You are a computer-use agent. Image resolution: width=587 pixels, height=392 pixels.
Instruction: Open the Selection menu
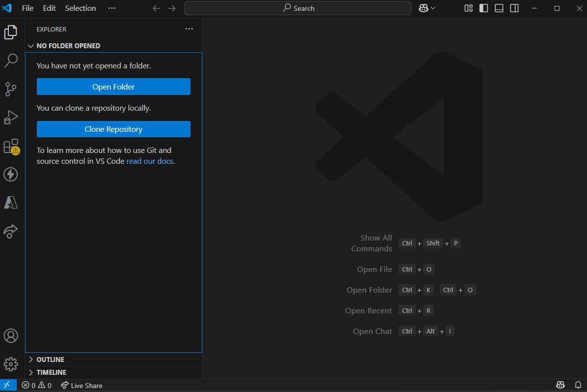click(x=81, y=8)
